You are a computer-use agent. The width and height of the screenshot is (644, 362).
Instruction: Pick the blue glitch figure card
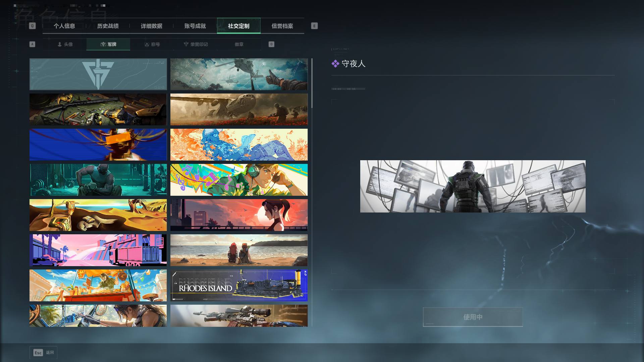(98, 144)
